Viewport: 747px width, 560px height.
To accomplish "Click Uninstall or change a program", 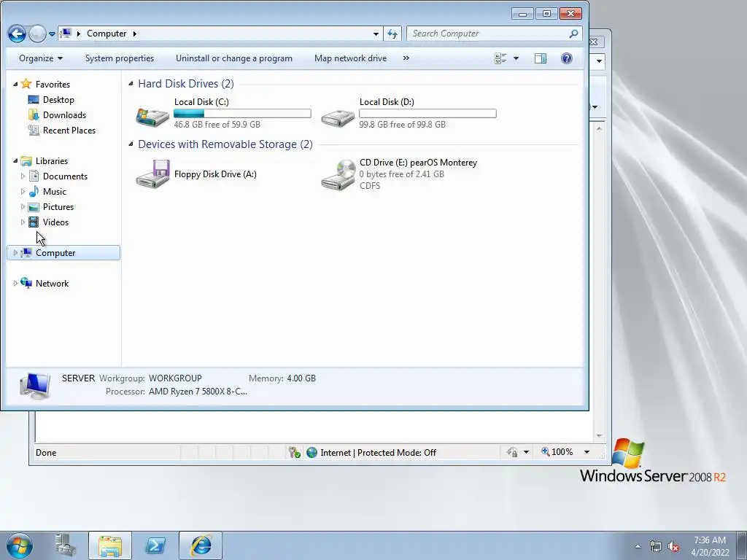I will (x=234, y=58).
